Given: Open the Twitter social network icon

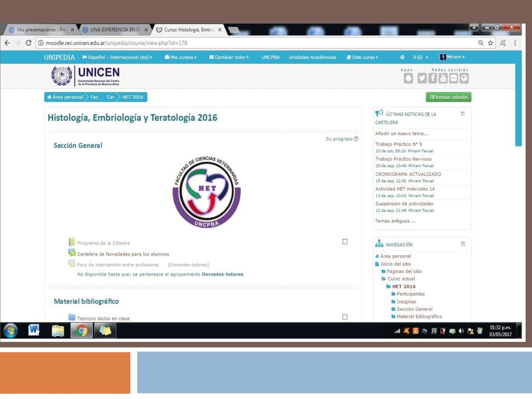Looking at the screenshot, I should point(422,78).
